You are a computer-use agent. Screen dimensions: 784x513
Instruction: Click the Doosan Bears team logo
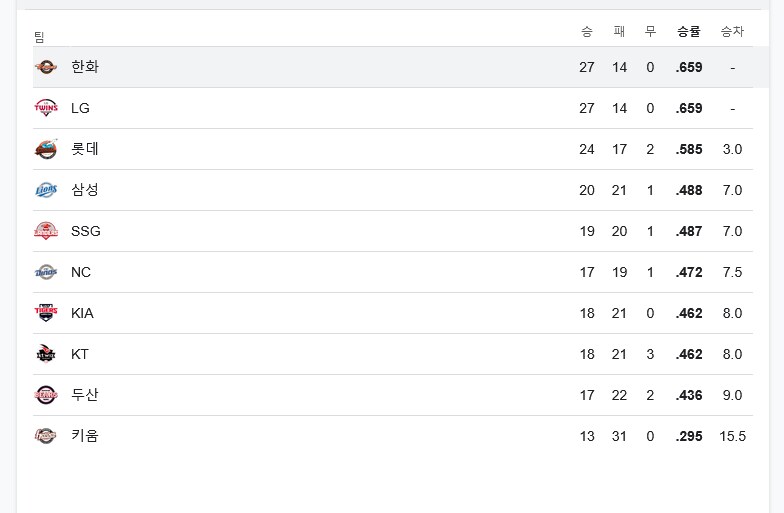tap(46, 395)
